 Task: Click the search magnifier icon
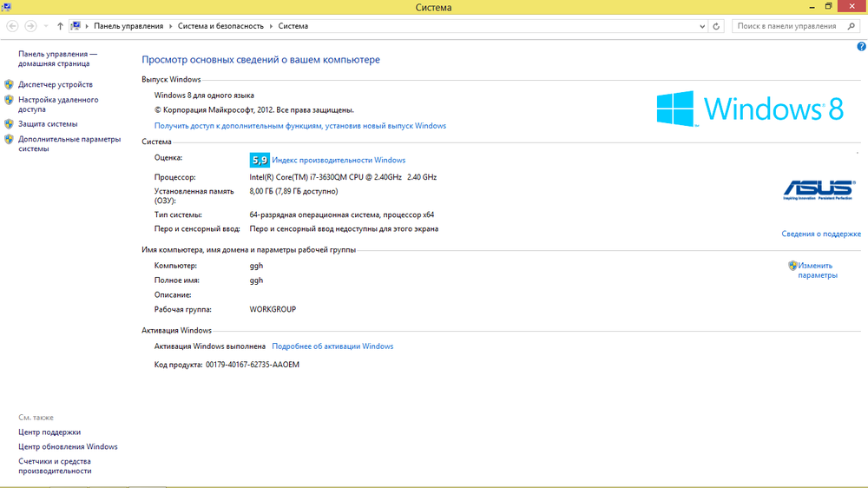pos(851,26)
